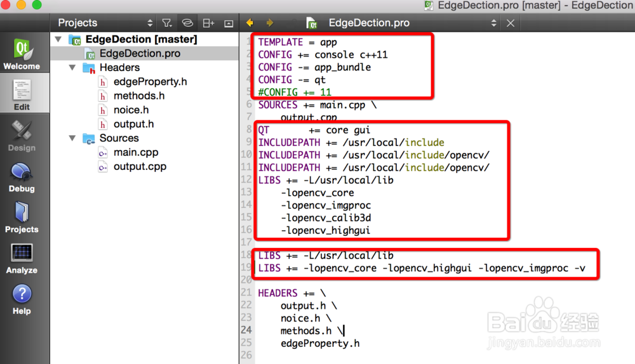Screen dimensions: 635x364
Task: Close the Projects side panel
Action: (229, 23)
